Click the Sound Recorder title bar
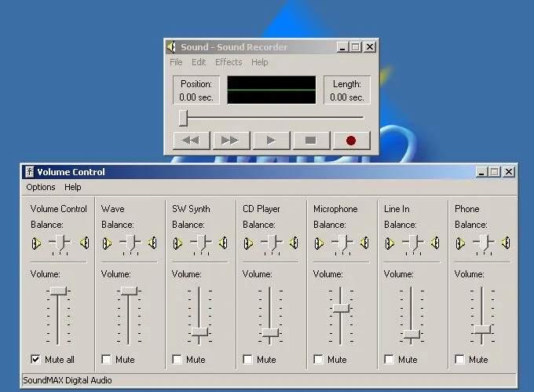Image resolution: width=534 pixels, height=392 pixels. 271,47
